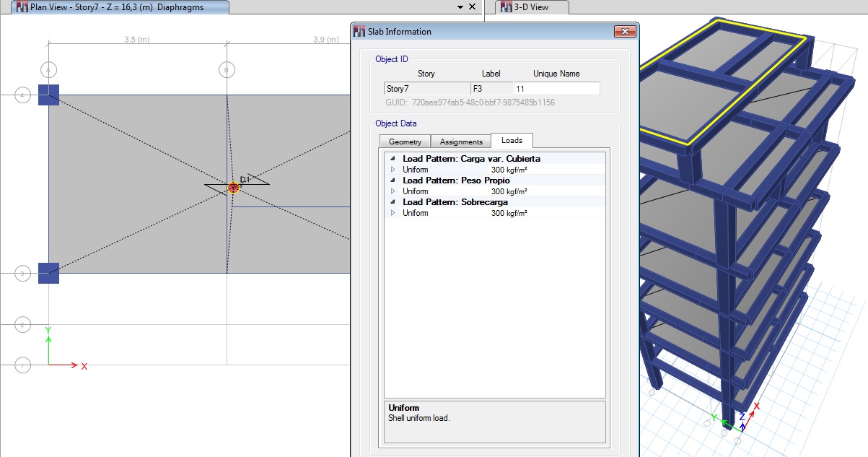Open the Plan View window list dropdown arrow
Screen dimensions: 868x457
tap(460, 6)
